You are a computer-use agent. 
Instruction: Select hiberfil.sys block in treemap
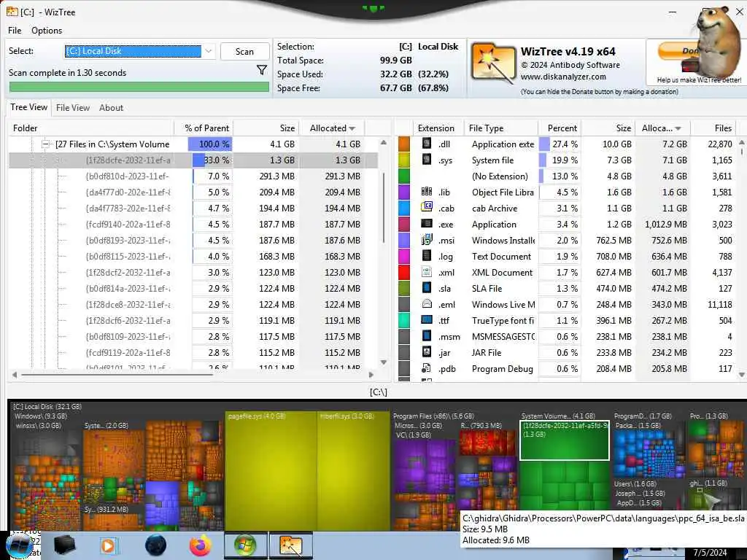(353, 470)
